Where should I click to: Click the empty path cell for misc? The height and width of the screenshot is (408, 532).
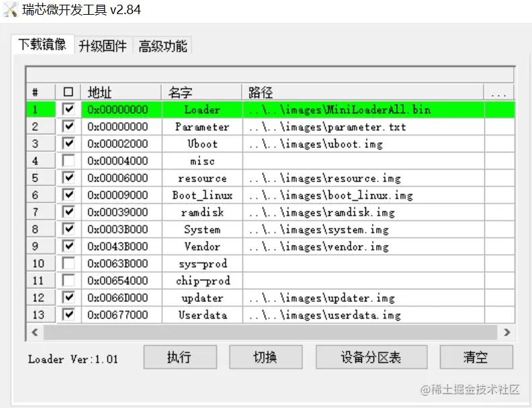[363, 161]
